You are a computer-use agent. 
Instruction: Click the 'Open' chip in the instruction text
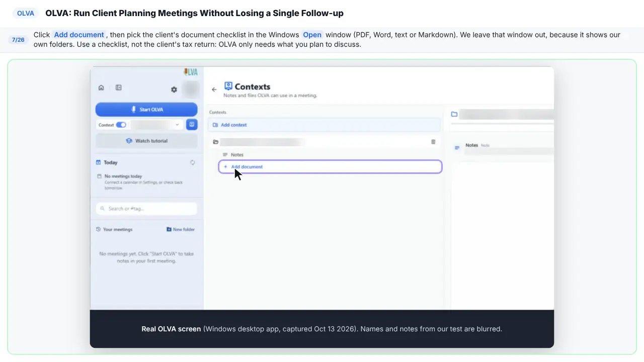click(312, 35)
